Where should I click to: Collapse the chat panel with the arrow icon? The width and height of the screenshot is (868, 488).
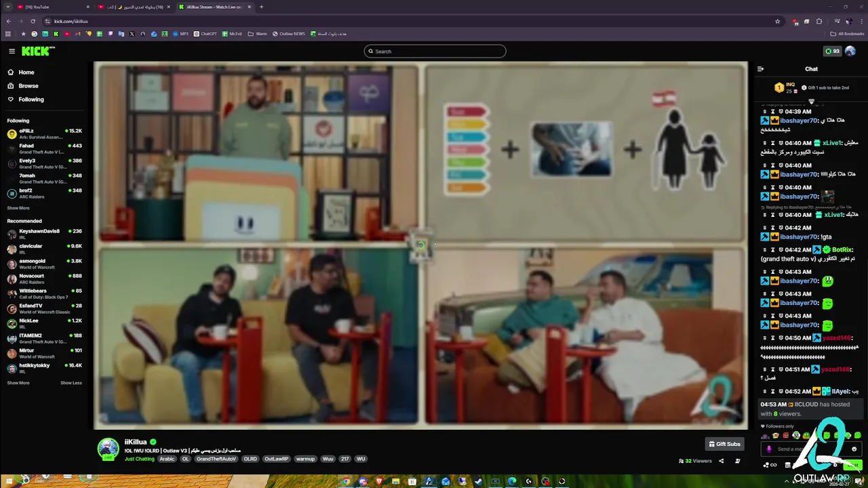click(x=760, y=68)
